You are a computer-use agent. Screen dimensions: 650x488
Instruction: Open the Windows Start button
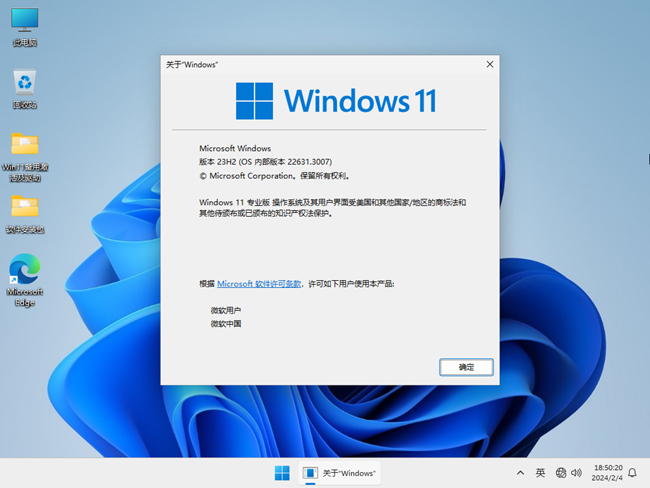point(282,473)
